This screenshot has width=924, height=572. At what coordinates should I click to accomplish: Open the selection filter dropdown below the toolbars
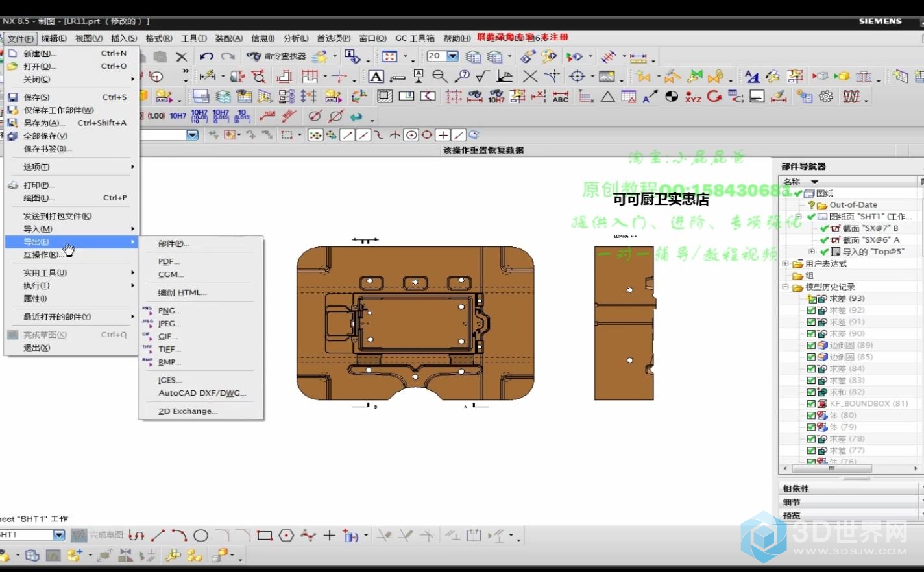tap(192, 135)
